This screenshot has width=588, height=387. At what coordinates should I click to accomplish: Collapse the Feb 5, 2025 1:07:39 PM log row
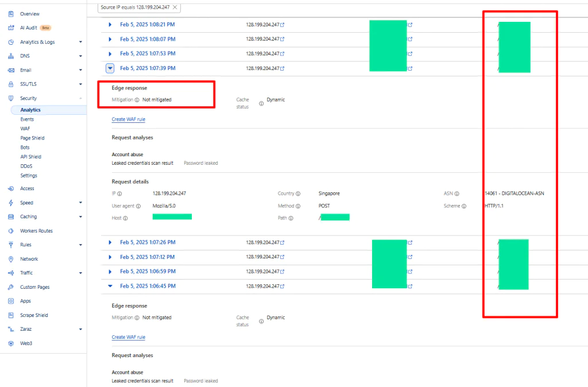pyautogui.click(x=110, y=68)
